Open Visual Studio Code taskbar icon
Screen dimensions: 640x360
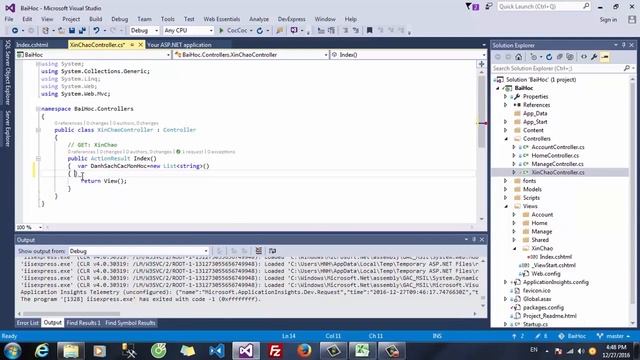coord(217,351)
